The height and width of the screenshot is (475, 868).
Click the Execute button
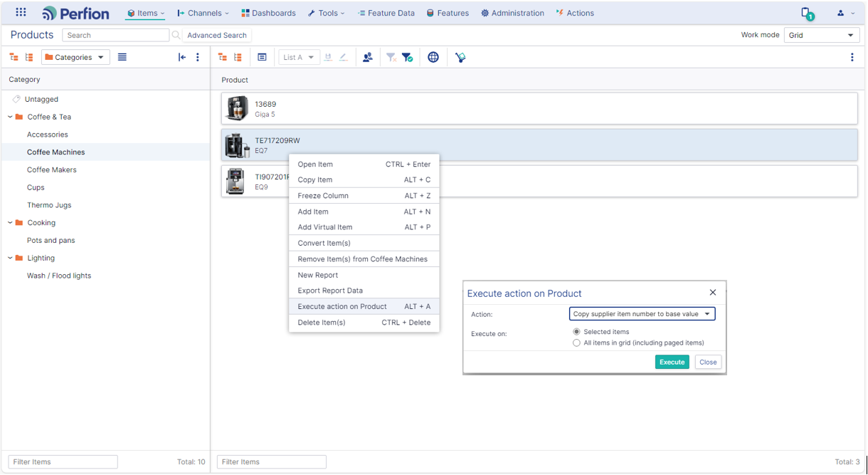(x=672, y=362)
